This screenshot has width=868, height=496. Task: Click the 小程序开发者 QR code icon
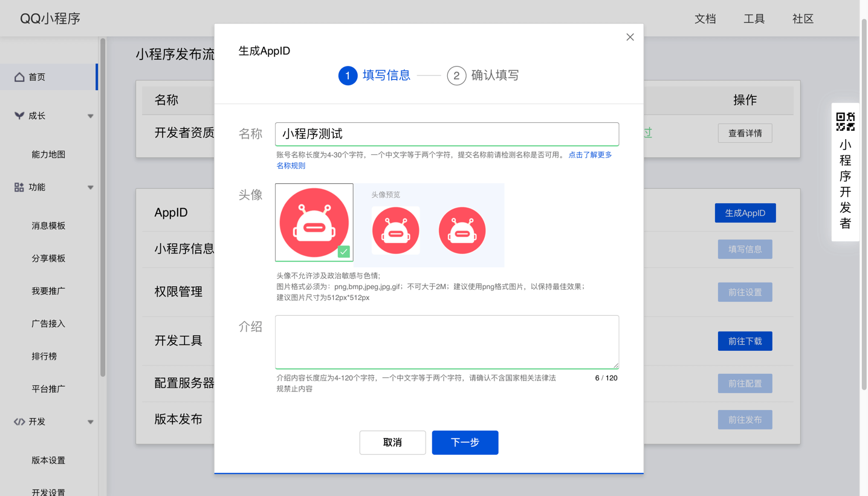tap(845, 122)
